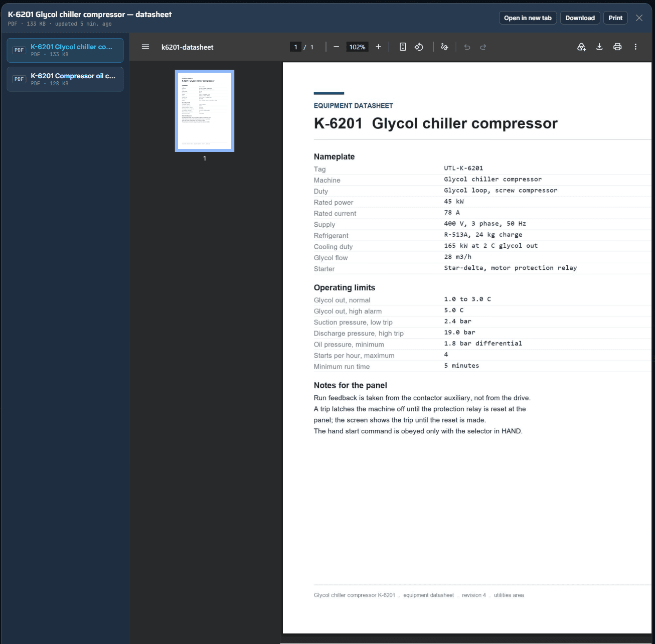Click the PDF badge beside Glycol chiller file

click(x=19, y=50)
